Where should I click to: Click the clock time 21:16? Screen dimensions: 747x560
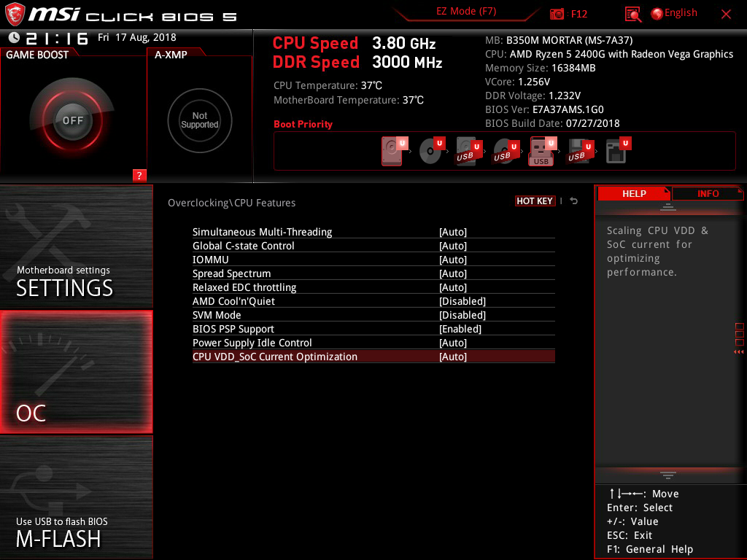pos(57,38)
